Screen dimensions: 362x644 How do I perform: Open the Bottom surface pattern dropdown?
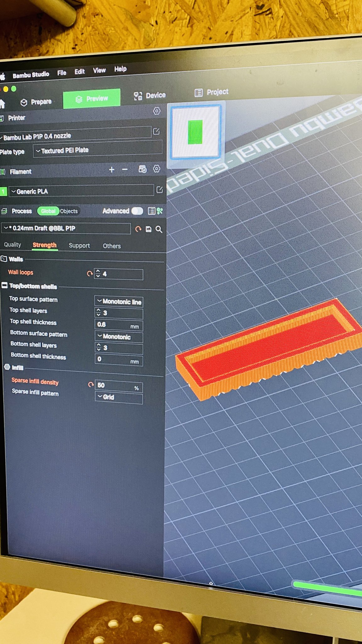[x=119, y=337]
